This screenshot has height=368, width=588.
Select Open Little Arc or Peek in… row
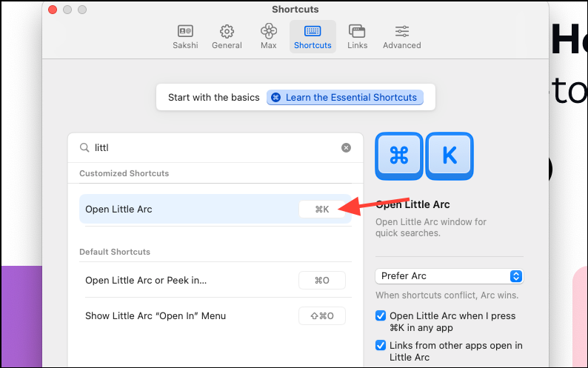point(216,280)
